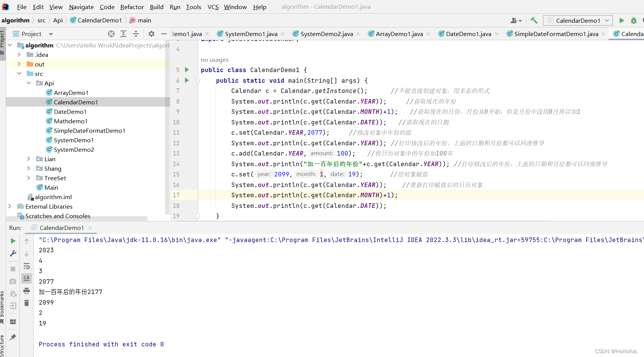This screenshot has height=357, width=644.
Task: Click Up the Stack Trace arrow
Action: pyautogui.click(x=27, y=241)
